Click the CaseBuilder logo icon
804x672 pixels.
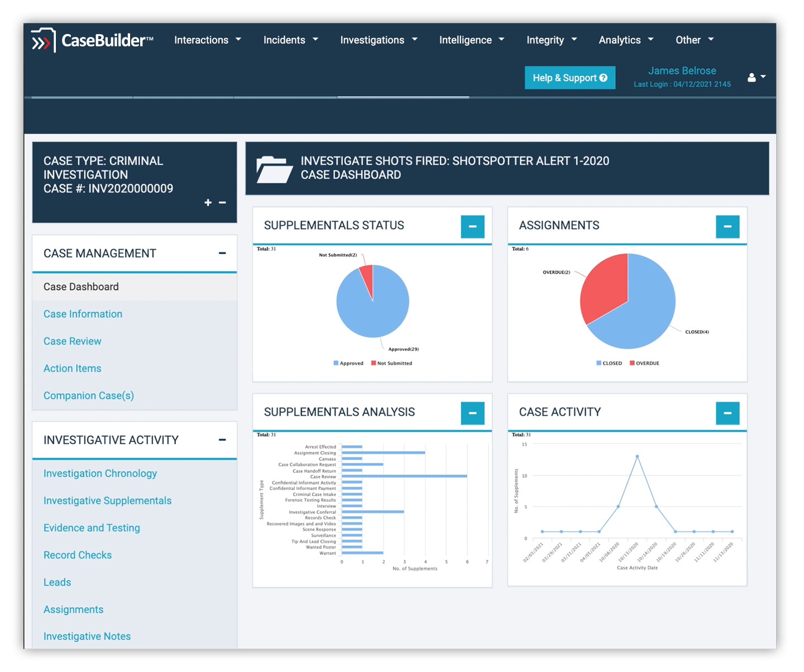tap(43, 41)
